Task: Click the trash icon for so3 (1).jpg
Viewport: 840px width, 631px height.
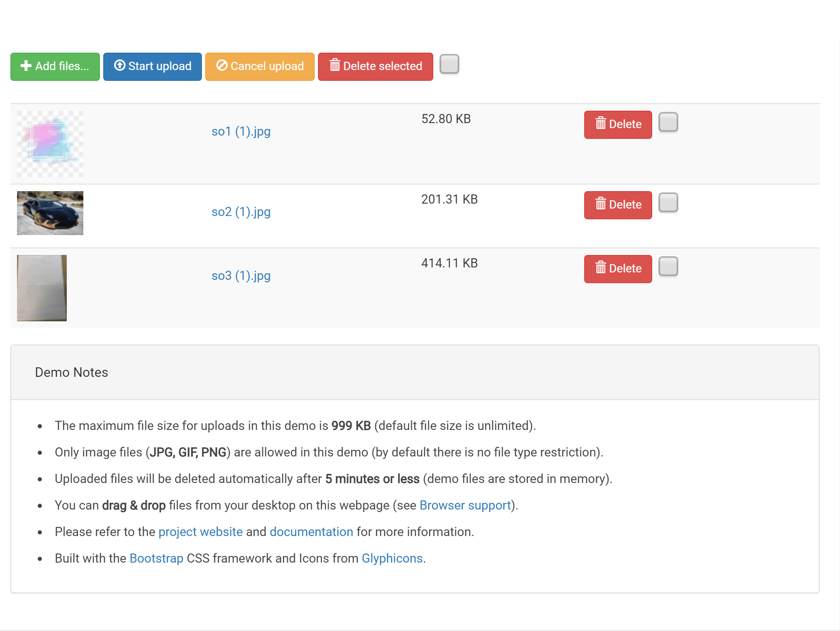Action: tap(601, 268)
